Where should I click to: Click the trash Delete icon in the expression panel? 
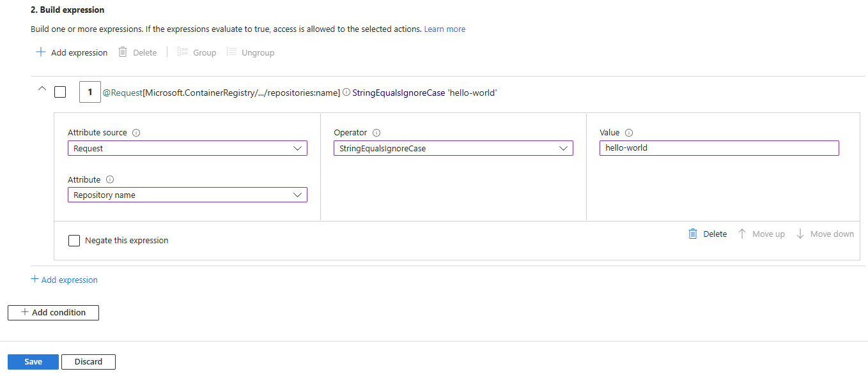[x=693, y=234]
